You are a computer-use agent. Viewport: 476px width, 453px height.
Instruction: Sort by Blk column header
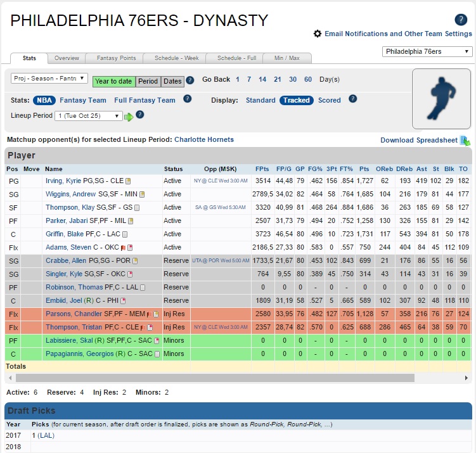point(449,169)
